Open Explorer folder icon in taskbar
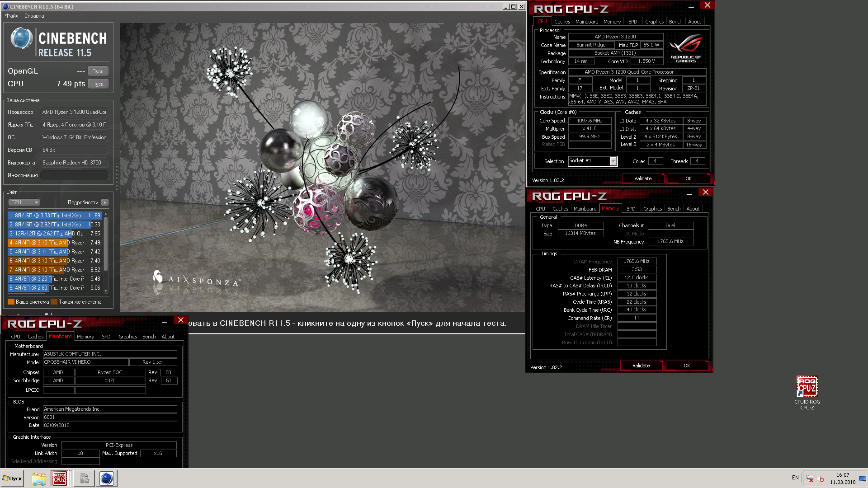868x488 pixels. point(38,479)
